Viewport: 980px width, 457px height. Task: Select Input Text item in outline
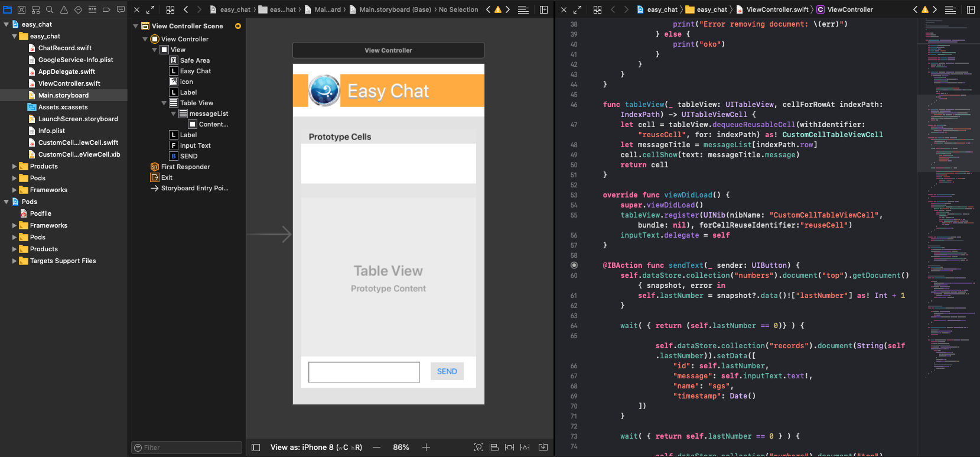coord(190,145)
